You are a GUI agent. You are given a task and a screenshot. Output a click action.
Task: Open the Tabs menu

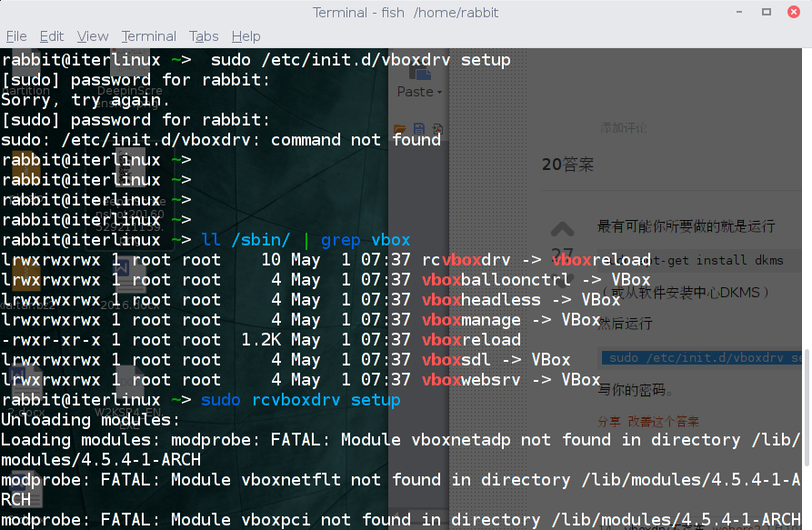204,36
